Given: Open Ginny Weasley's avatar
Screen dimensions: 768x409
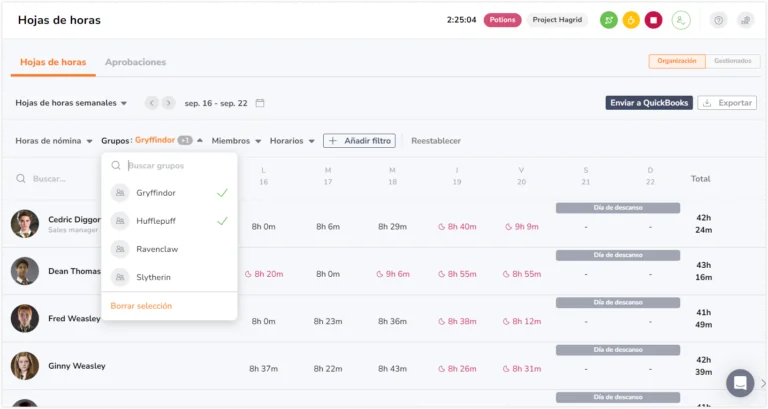Looking at the screenshot, I should click(x=24, y=366).
